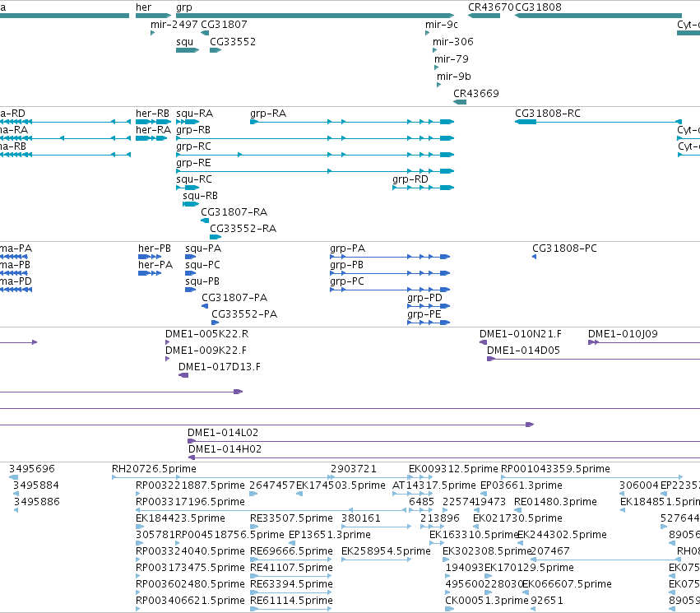Click the grp gene bar
The image size is (700, 613).
point(315,16)
